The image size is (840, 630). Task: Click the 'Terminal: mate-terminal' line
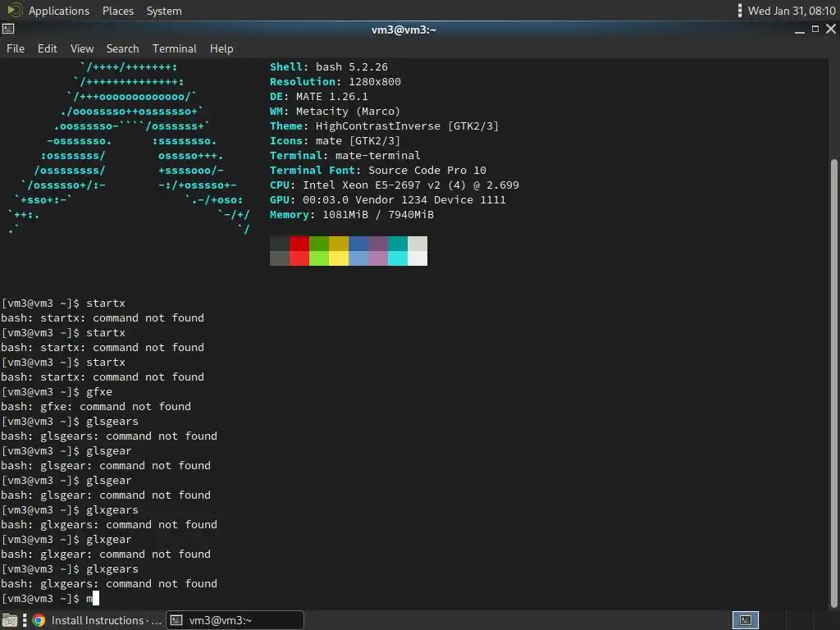pyautogui.click(x=345, y=155)
